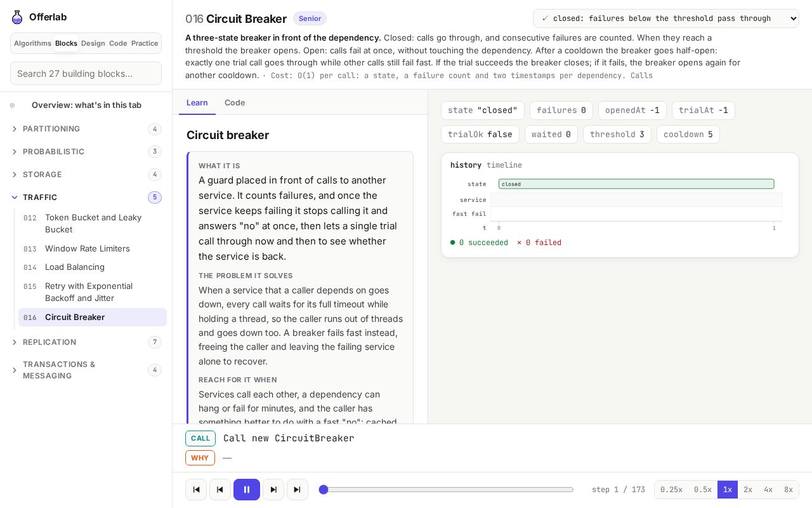This screenshot has width=812, height=508.
Task: Switch to the Practice tab
Action: pyautogui.click(x=145, y=43)
